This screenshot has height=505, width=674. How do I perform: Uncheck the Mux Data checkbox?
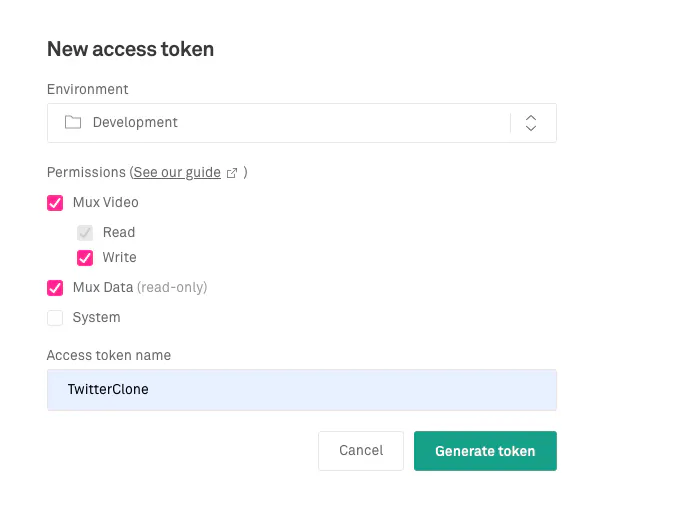point(55,288)
